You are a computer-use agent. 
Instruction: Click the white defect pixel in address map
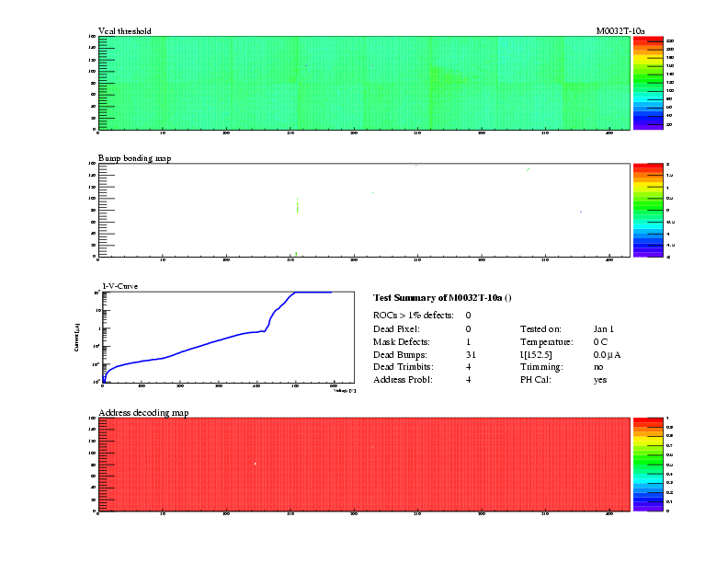[x=255, y=463]
